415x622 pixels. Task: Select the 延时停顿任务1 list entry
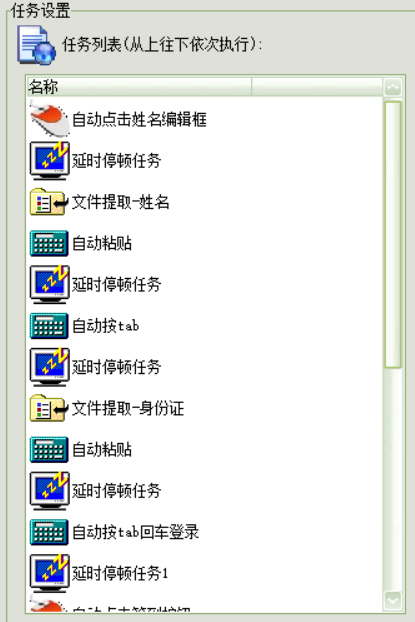(x=120, y=574)
